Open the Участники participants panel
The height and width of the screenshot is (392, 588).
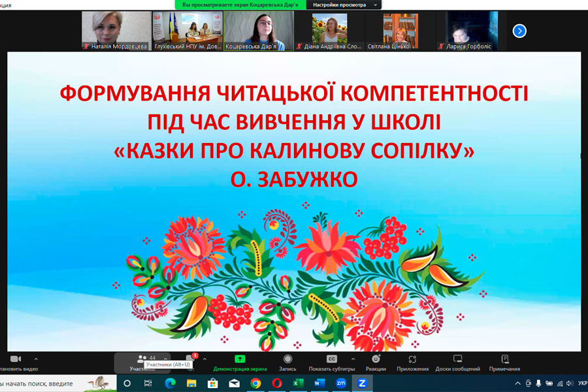142,363
